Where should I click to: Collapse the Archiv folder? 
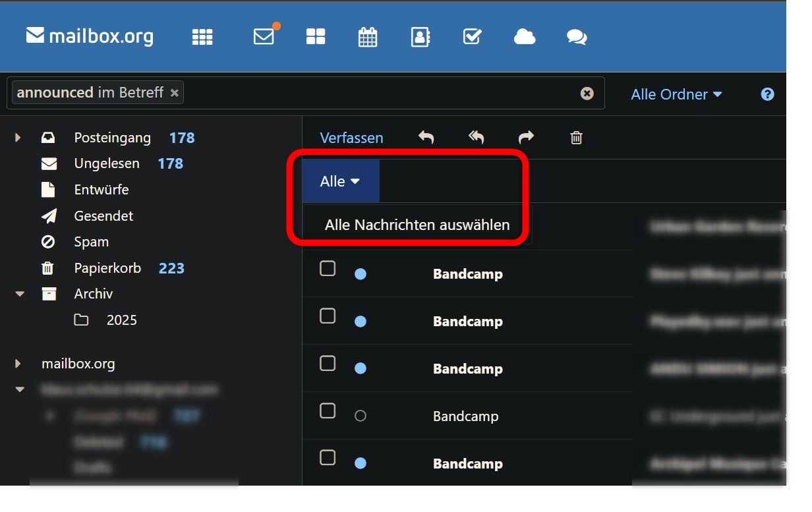coord(20,294)
